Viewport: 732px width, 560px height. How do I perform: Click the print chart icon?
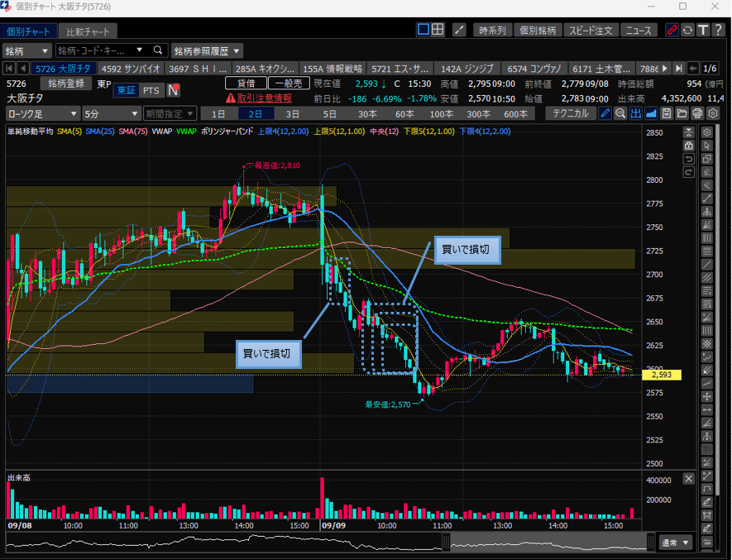point(697,113)
